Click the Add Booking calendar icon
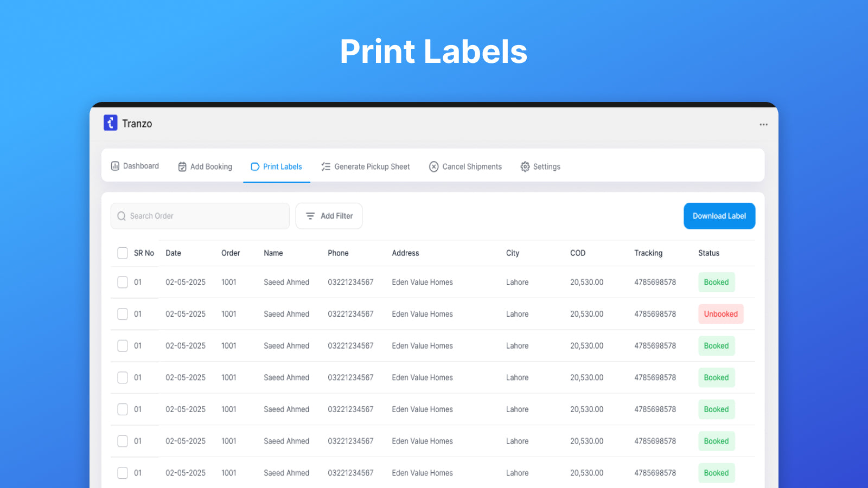The image size is (868, 488). 182,166
